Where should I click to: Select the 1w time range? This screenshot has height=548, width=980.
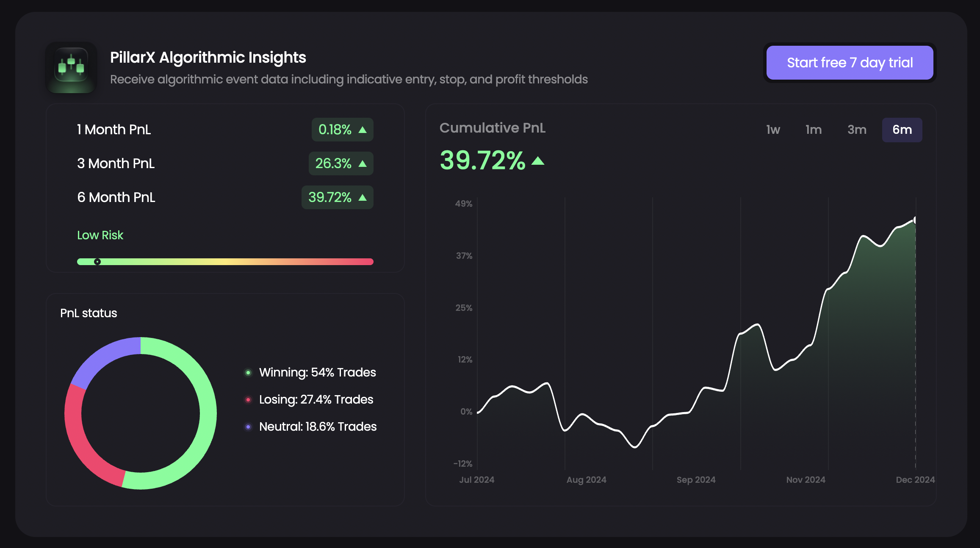772,130
